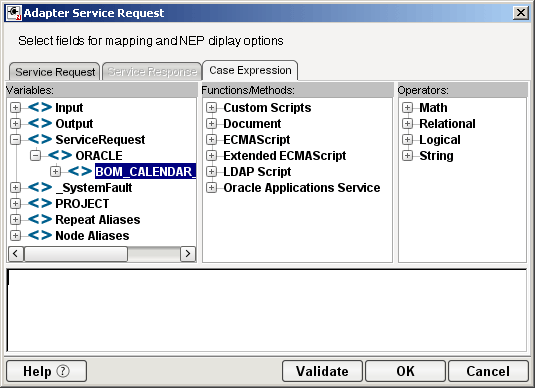Select the Custom Scripts label
Viewport: 535px width, 388px height.
click(x=267, y=107)
